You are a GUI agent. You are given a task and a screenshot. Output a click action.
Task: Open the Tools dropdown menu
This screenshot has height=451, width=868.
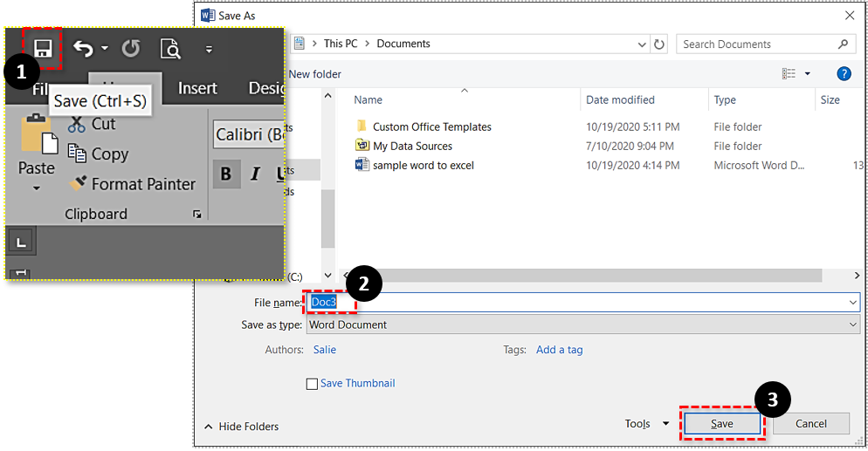(x=646, y=424)
